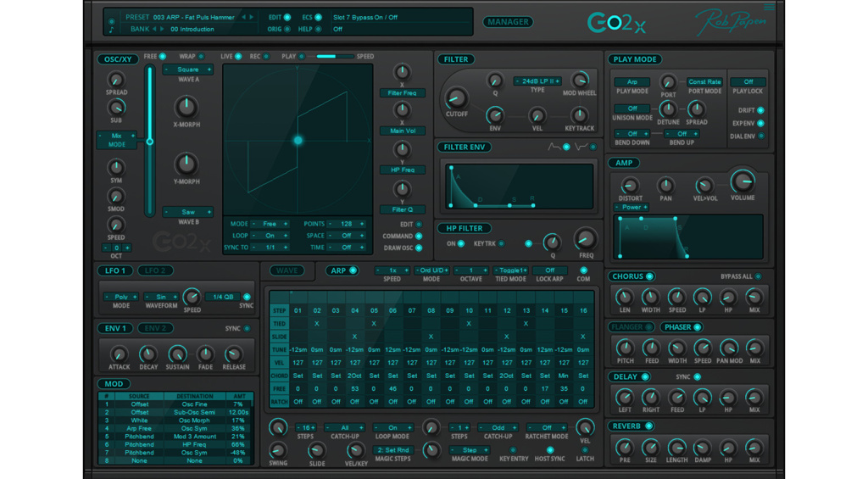This screenshot has width=868, height=479.
Task: Toggle the PHASER effect on/off
Action: pyautogui.click(x=698, y=327)
